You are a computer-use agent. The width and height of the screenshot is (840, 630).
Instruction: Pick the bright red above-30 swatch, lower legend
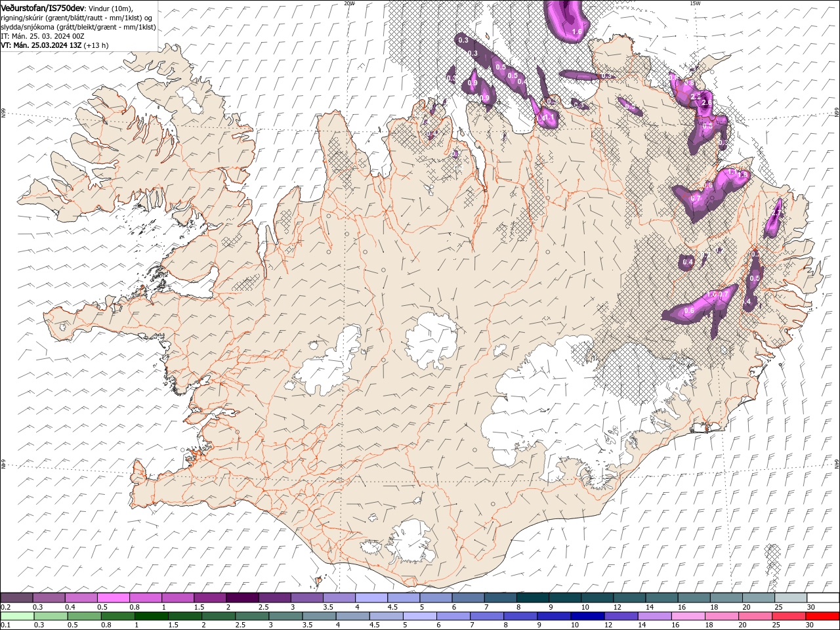pyautogui.click(x=822, y=616)
